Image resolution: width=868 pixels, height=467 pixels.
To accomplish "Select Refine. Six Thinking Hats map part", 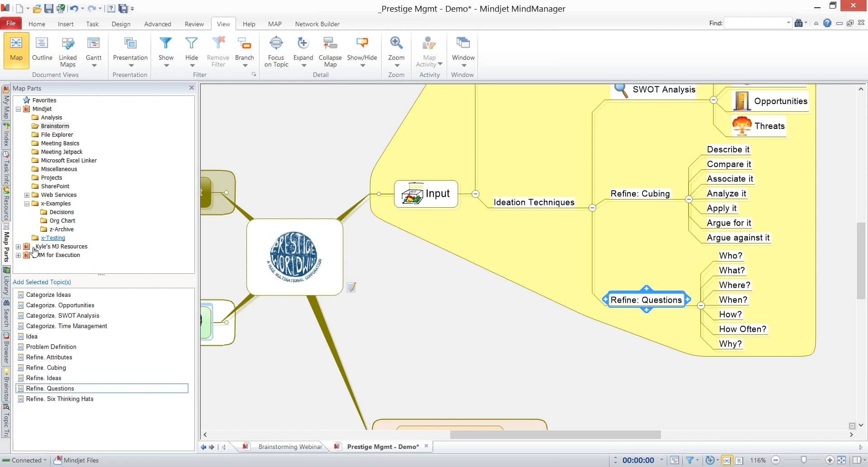I will point(59,399).
